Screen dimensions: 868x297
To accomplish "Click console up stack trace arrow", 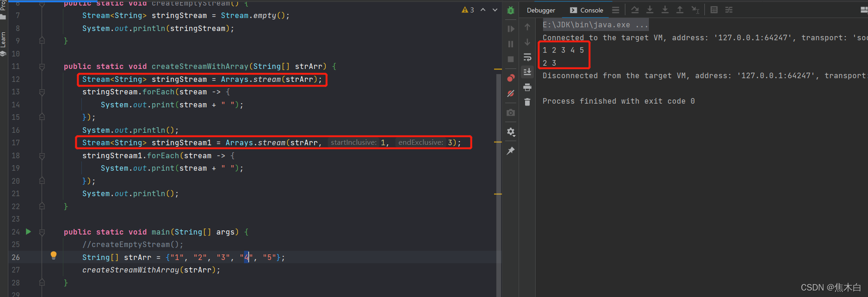I will coord(527,27).
